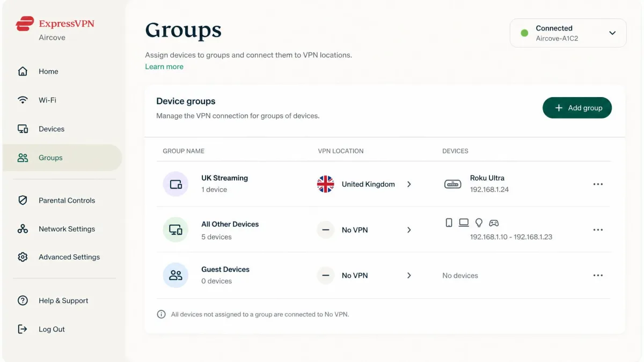Click the 5 devices count label

[x=216, y=237]
